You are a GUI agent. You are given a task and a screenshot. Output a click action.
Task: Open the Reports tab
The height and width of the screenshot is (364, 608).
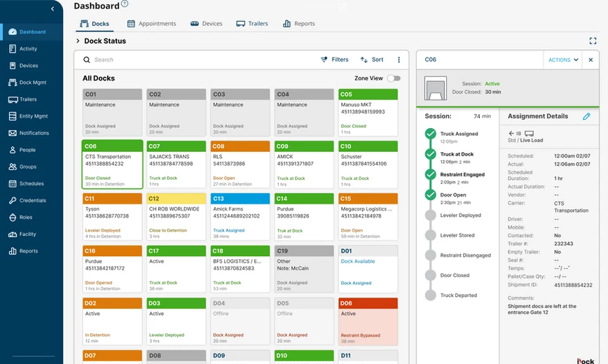[299, 24]
